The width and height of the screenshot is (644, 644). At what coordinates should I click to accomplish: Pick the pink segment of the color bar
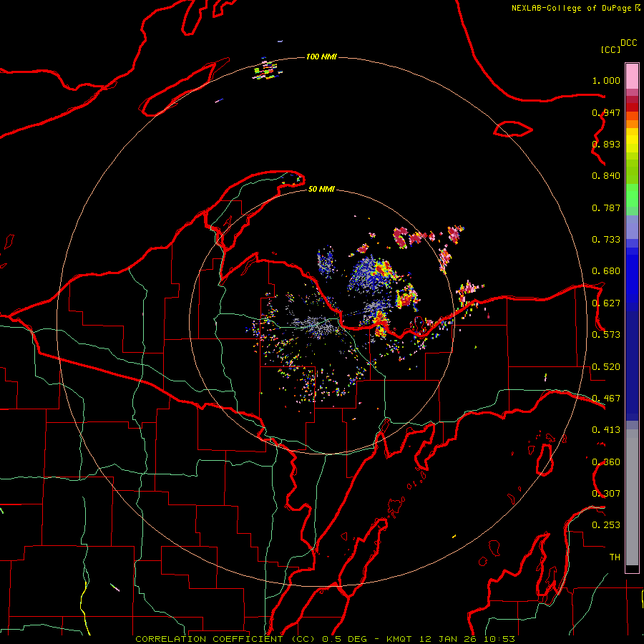632,77
